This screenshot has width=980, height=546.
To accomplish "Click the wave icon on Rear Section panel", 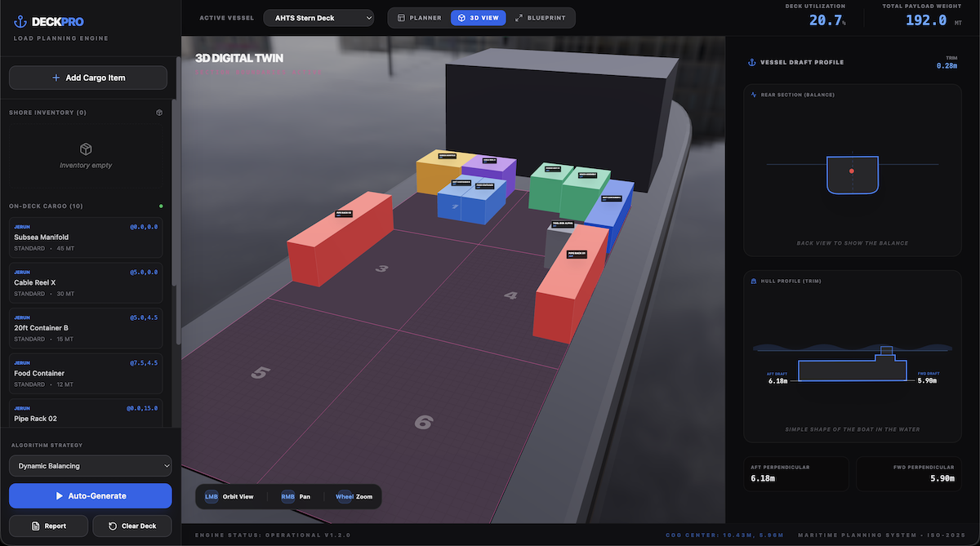I will pos(754,94).
